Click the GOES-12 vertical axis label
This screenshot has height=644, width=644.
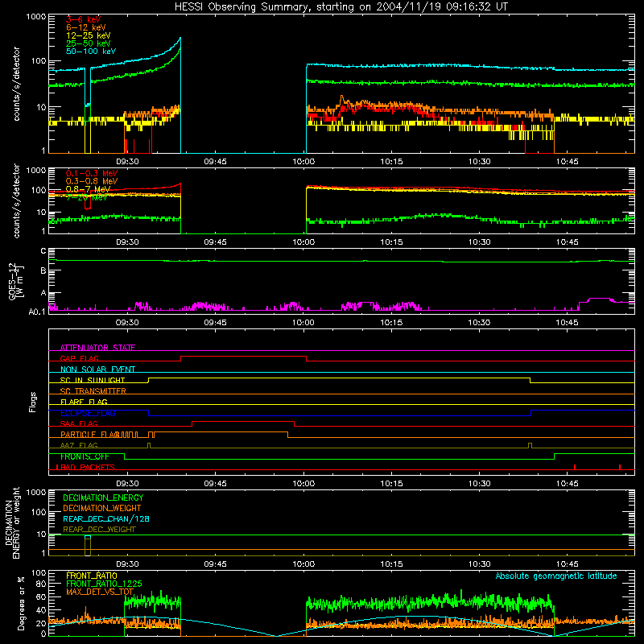pos(15,281)
